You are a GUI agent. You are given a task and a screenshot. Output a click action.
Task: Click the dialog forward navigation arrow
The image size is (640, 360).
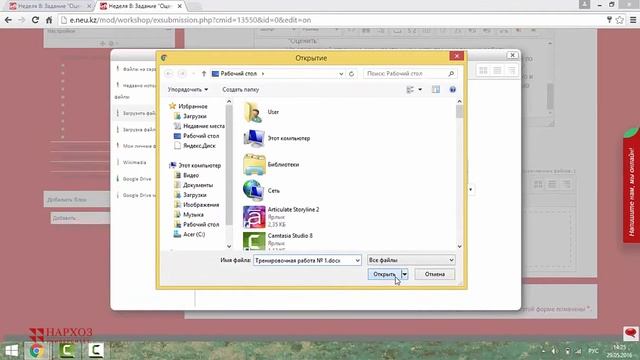(182, 73)
